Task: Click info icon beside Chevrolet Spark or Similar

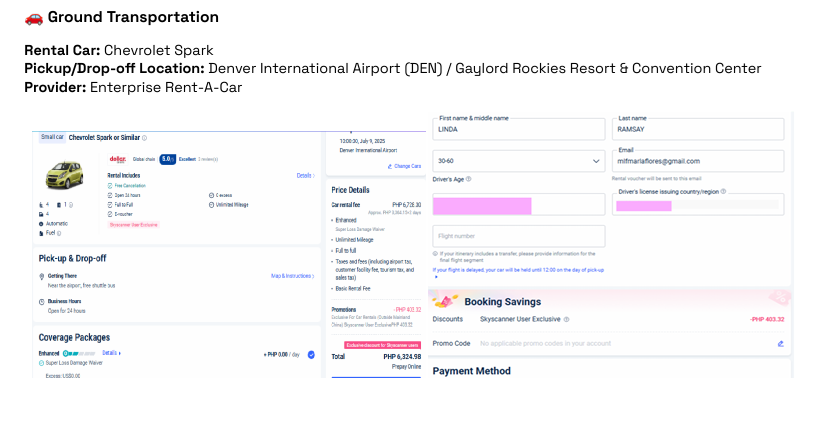Action: 145,138
